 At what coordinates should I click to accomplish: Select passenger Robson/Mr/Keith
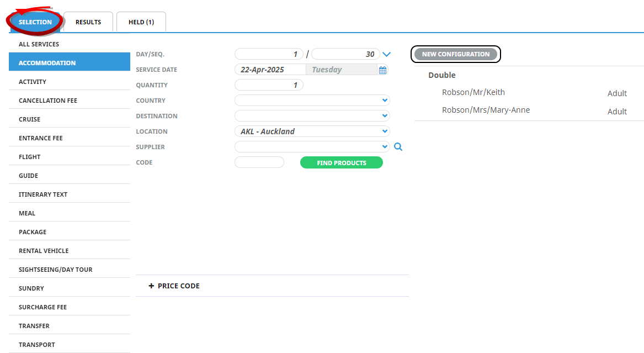(x=473, y=93)
